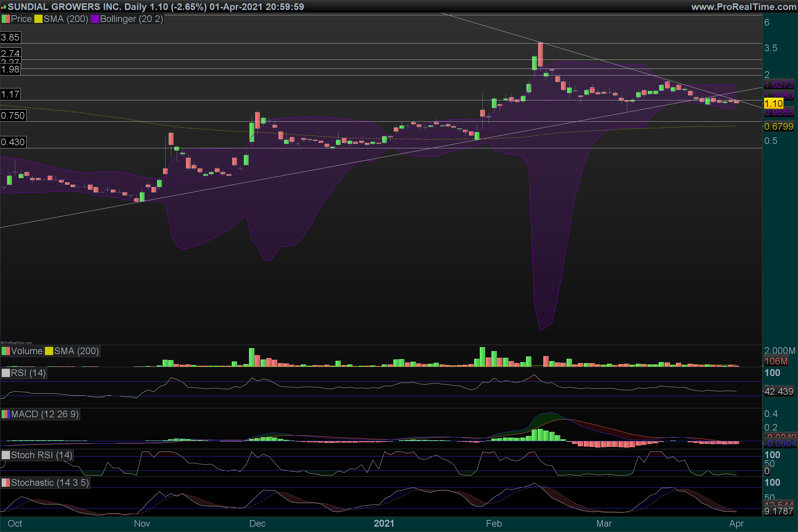Click the purple Bollinger (20 2) swatch

95,19
